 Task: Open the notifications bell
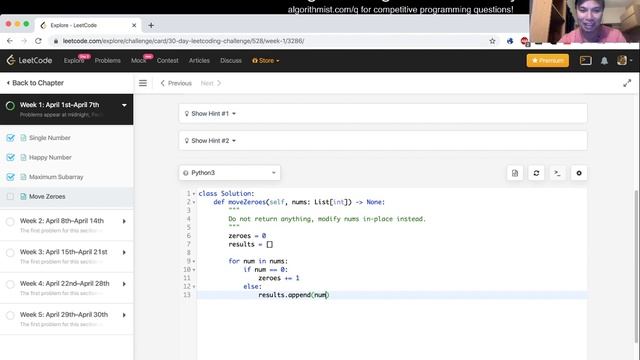tap(604, 60)
